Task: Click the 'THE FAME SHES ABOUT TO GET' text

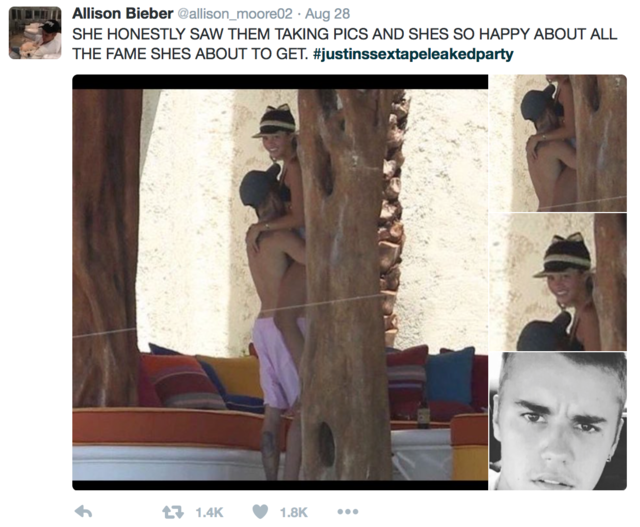Action: 190,54
